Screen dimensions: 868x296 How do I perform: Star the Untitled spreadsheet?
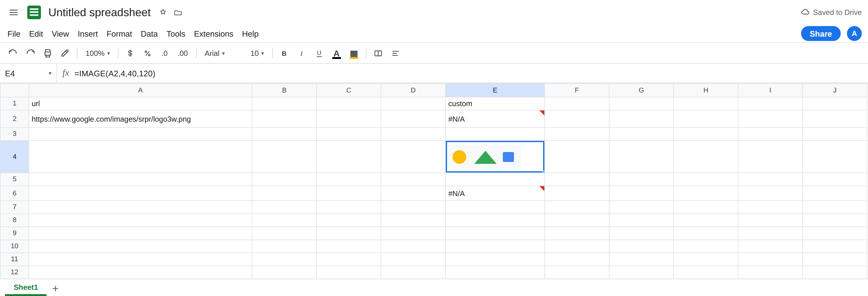click(x=163, y=12)
